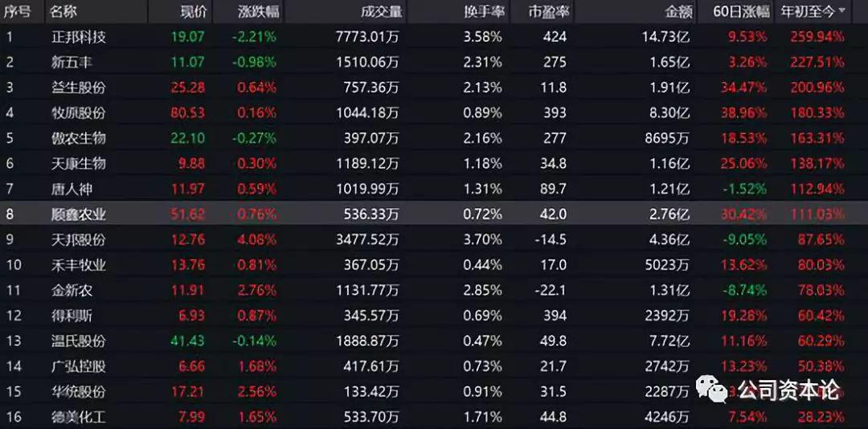The height and width of the screenshot is (429, 868).
Task: Click 60-day change -9.05%
Action: click(x=743, y=239)
